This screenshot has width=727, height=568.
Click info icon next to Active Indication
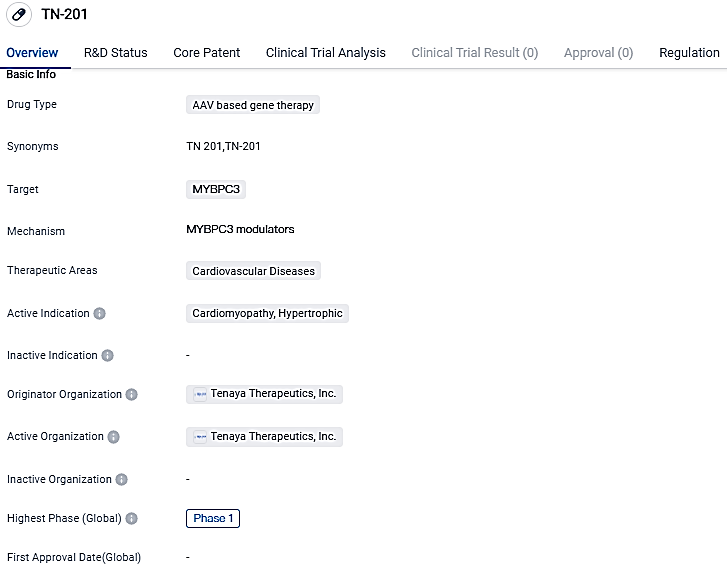pyautogui.click(x=99, y=313)
